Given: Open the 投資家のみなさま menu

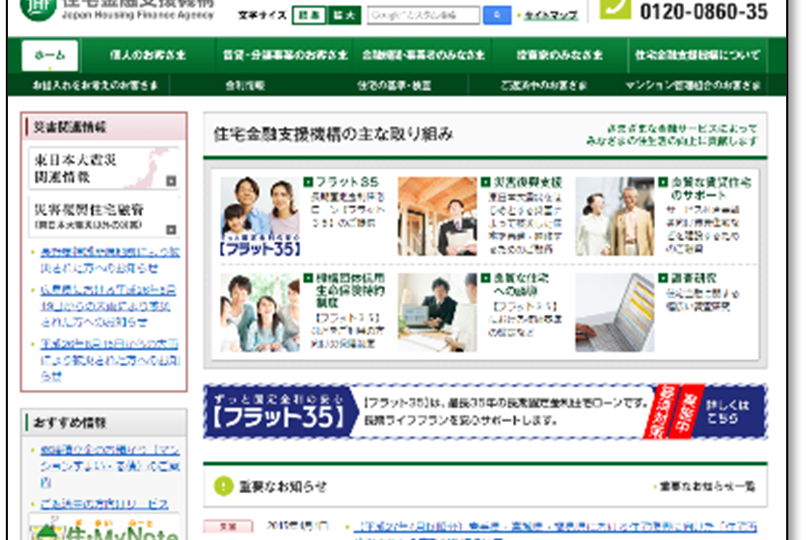Looking at the screenshot, I should pos(559,55).
